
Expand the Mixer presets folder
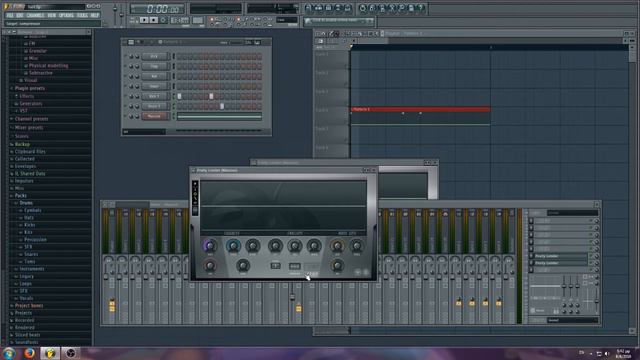pos(29,127)
